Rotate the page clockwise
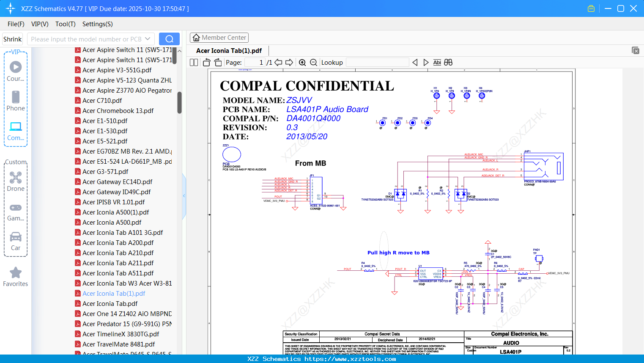Screen dimensions: 644x363 tap(218, 63)
